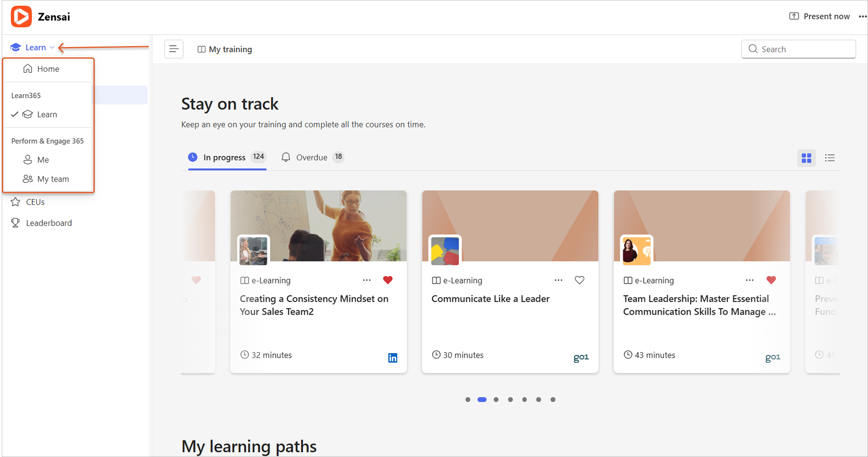Screen dimensions: 868x457
Task: Click the 32 minutes duration text
Action: pos(272,355)
